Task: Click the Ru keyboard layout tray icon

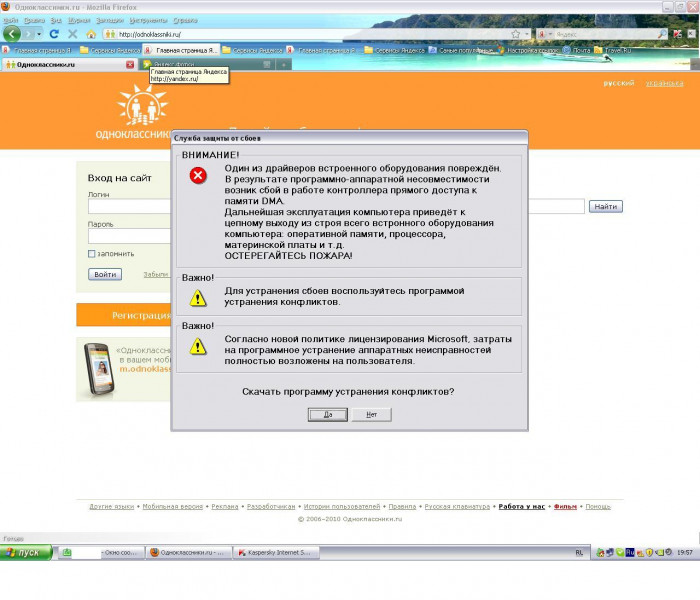Action: 630,553
